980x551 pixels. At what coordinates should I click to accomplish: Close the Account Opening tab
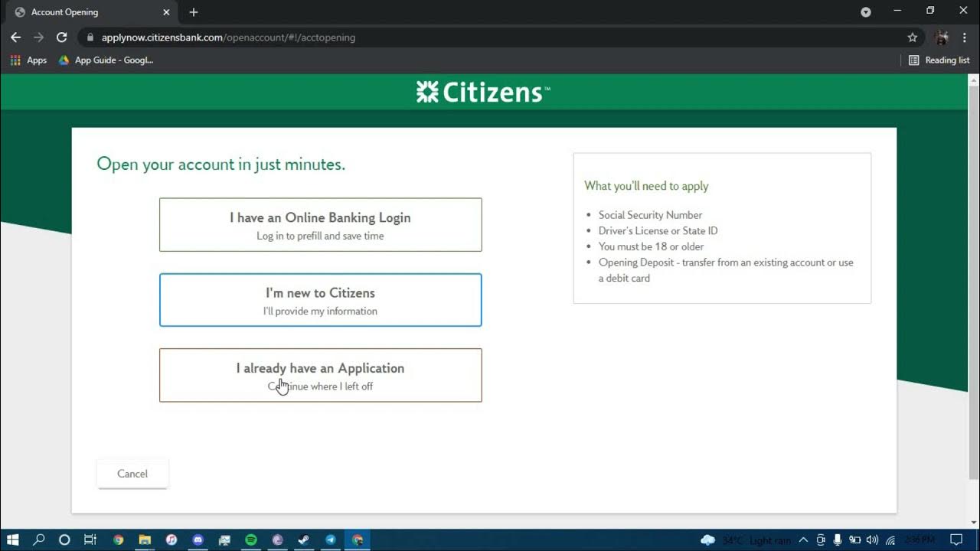point(167,12)
